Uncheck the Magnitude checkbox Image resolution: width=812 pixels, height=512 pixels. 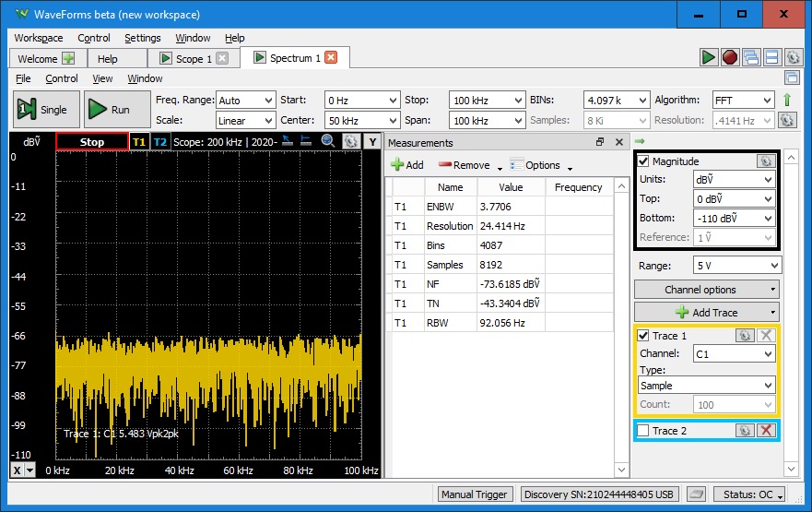pyautogui.click(x=644, y=161)
